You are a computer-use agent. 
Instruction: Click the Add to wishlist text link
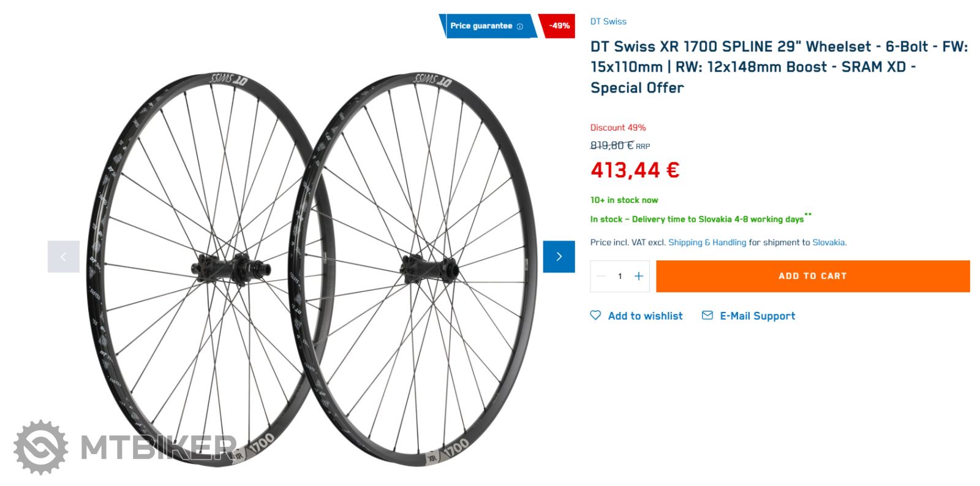645,316
